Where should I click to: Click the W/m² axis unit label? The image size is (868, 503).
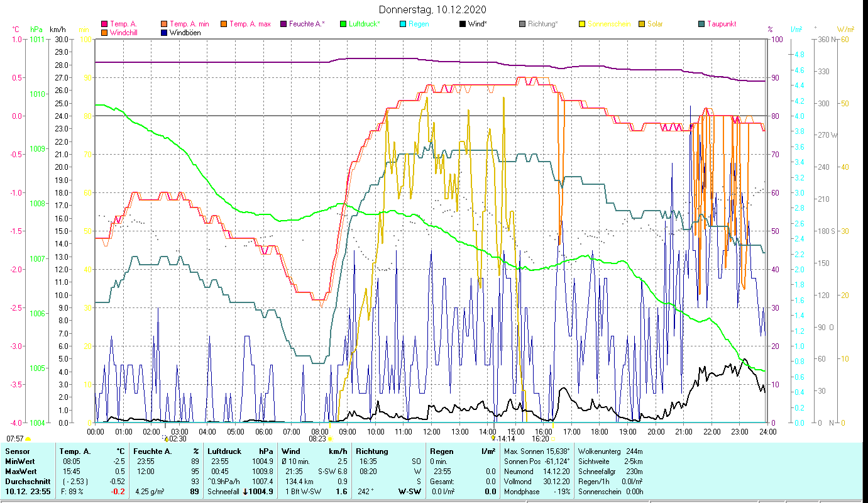pyautogui.click(x=845, y=29)
